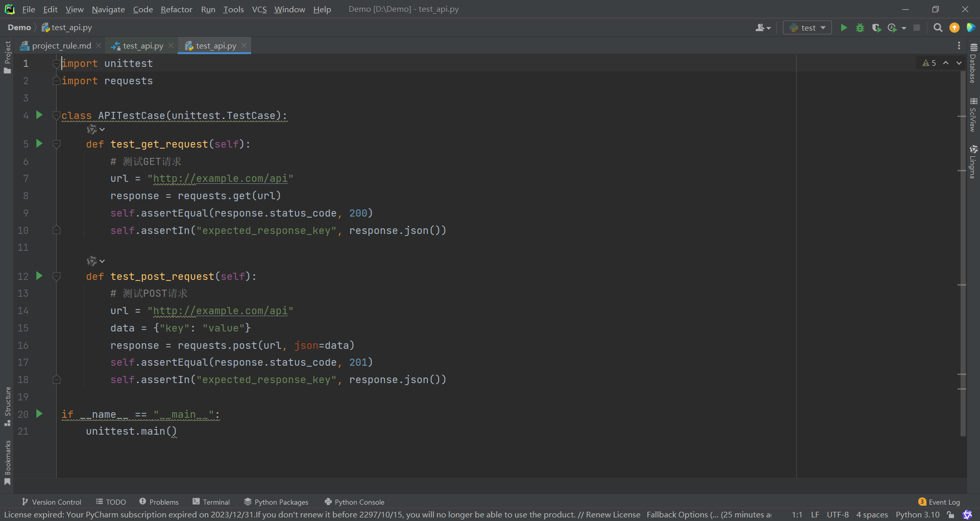Open the UTF-8 encoding selector
980x521 pixels.
click(838, 514)
